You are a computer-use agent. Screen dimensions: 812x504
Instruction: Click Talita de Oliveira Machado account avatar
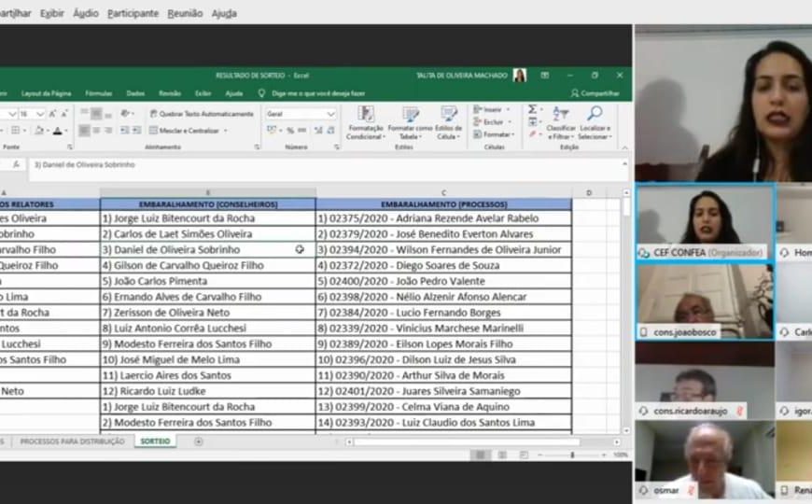click(520, 76)
